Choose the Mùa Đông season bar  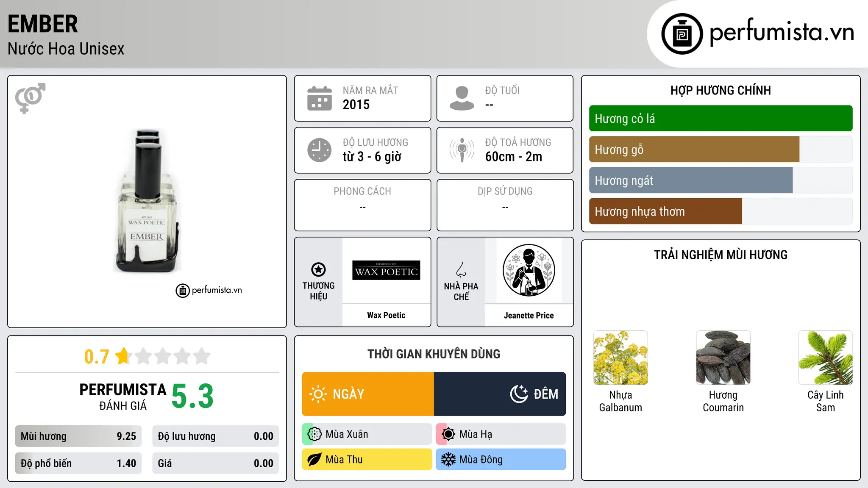point(501,460)
